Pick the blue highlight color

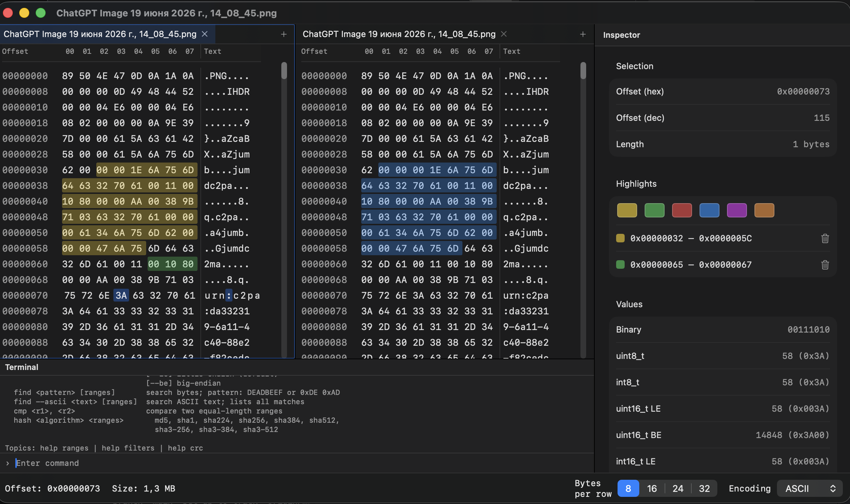[x=710, y=210]
